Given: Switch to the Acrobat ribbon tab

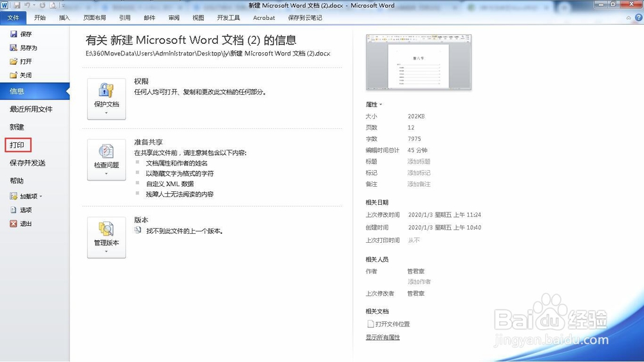Looking at the screenshot, I should pyautogui.click(x=264, y=17).
